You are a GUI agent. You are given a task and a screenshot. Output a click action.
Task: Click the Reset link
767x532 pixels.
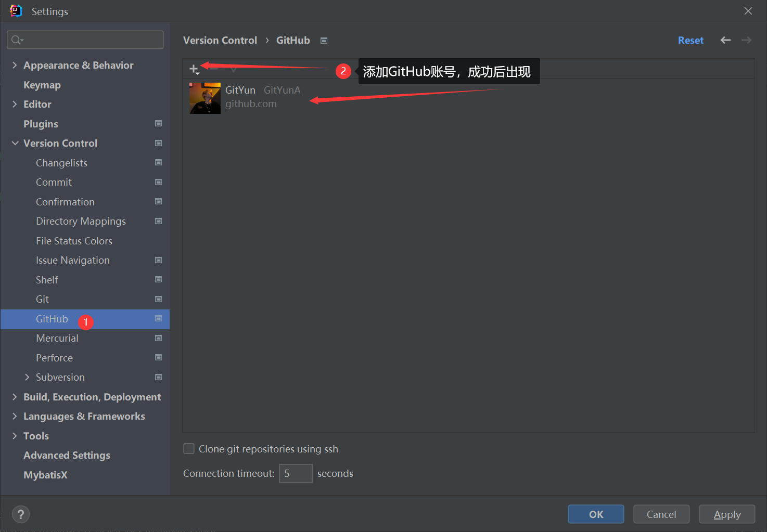tap(691, 40)
